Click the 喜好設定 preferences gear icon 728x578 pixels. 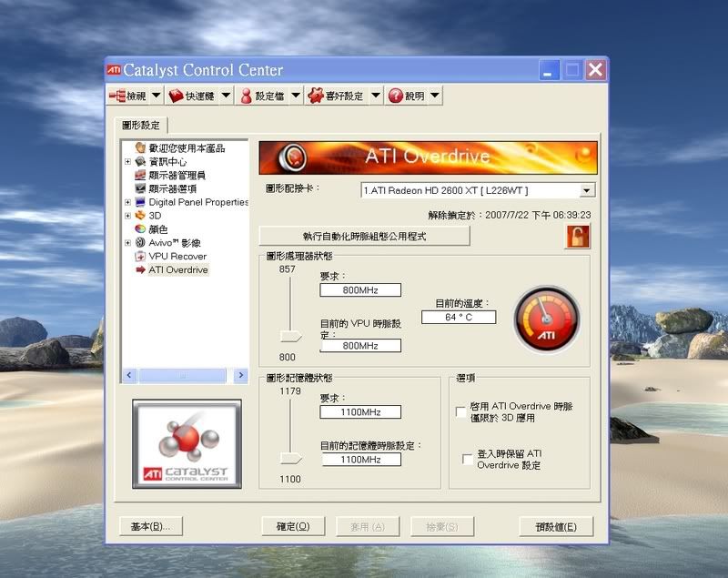tap(315, 96)
